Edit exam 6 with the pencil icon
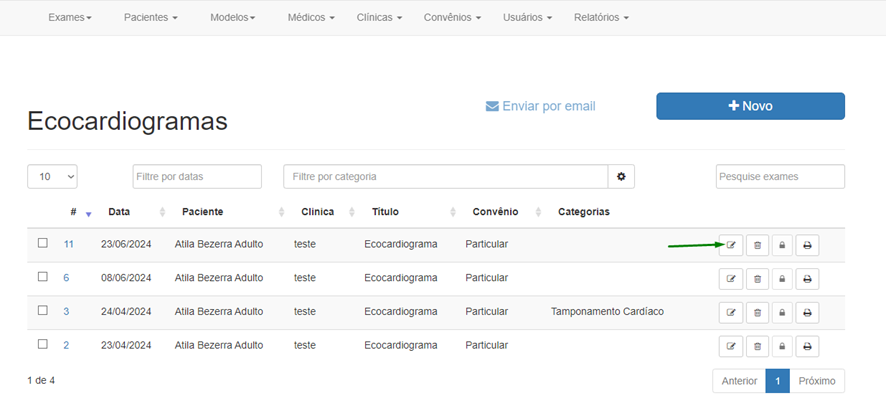 [x=731, y=279]
